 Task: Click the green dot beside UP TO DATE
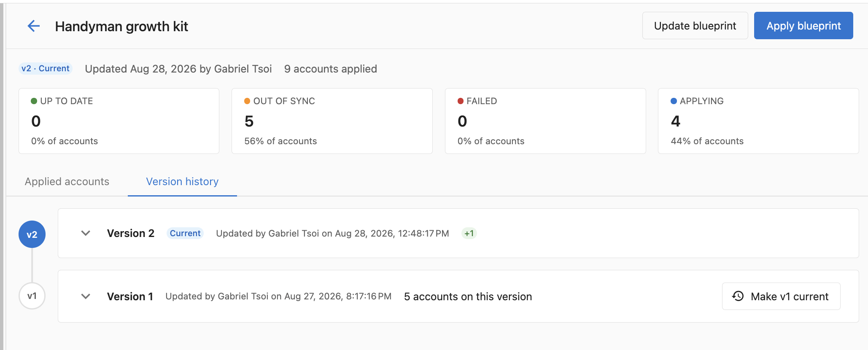34,101
